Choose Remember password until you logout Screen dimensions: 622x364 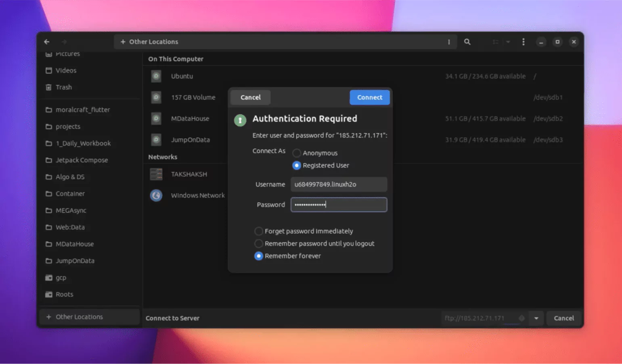pos(259,243)
